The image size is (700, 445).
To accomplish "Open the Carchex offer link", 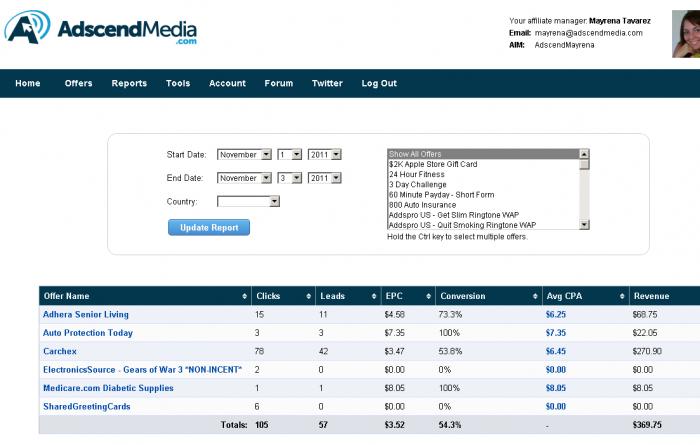I will click(60, 351).
